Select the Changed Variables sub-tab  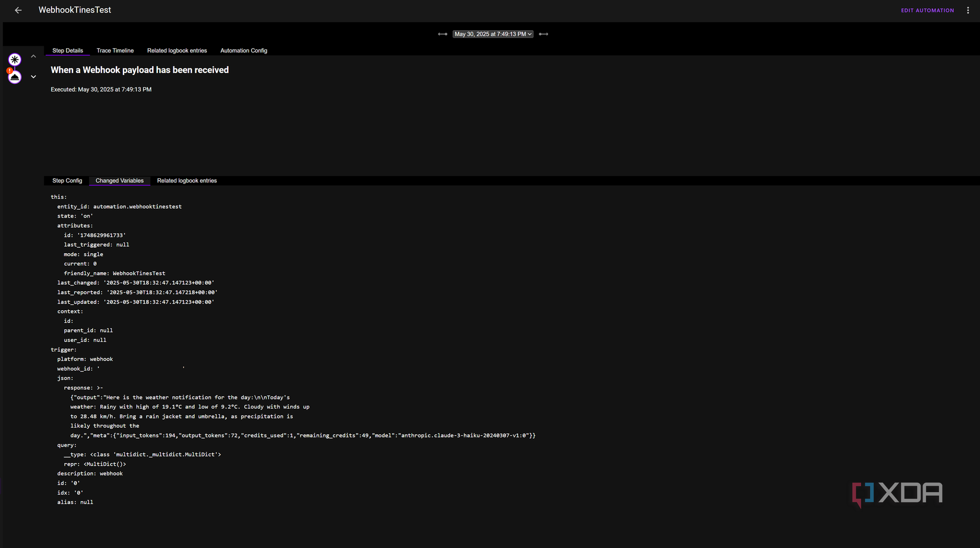coord(119,181)
